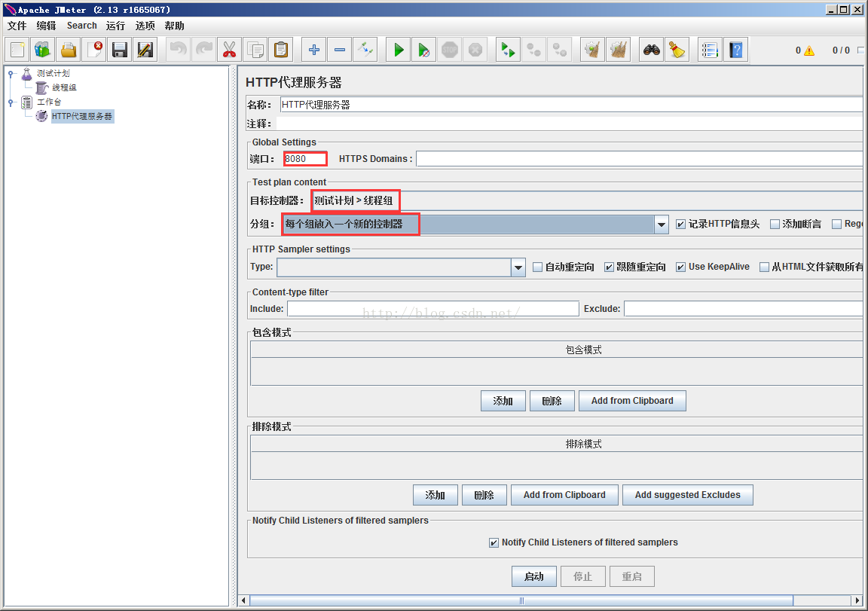Toggle 记录HTTP信息头 checkbox
The height and width of the screenshot is (611, 868).
[681, 225]
